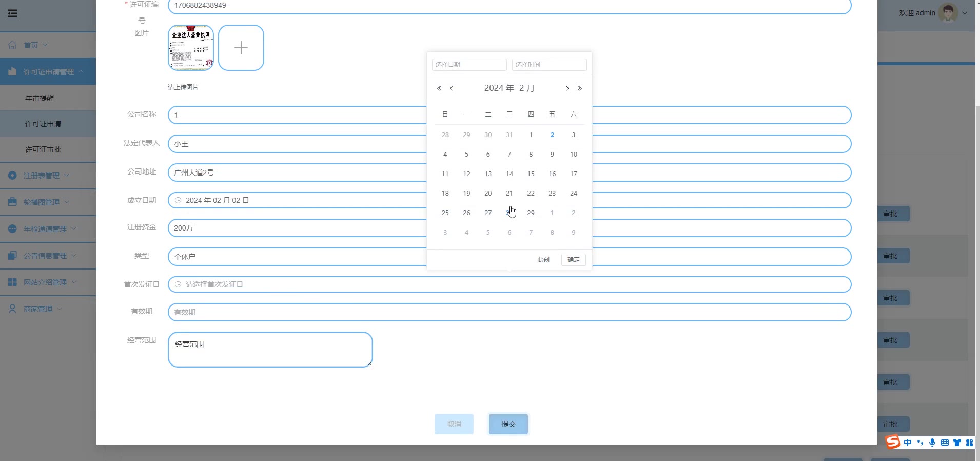Click the 公司名称 input field
The height and width of the screenshot is (461, 980).
pyautogui.click(x=509, y=115)
